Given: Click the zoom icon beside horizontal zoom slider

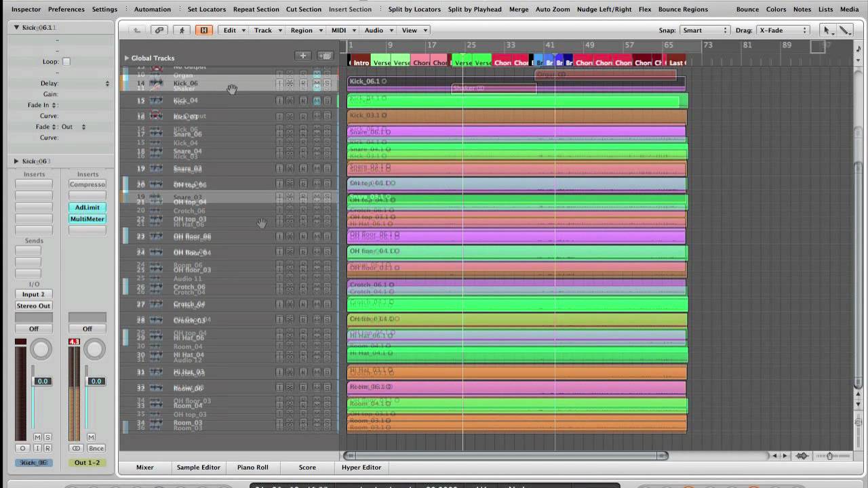Looking at the screenshot, I should [x=803, y=455].
